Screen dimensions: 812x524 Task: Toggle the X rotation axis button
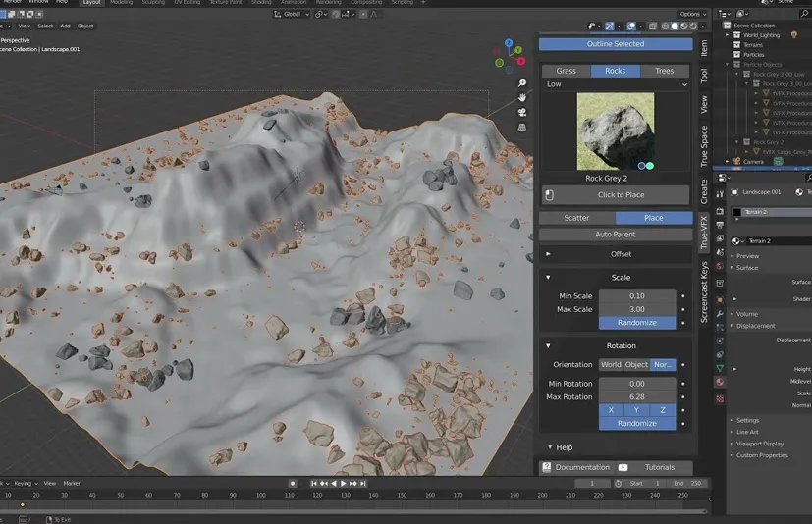click(611, 410)
